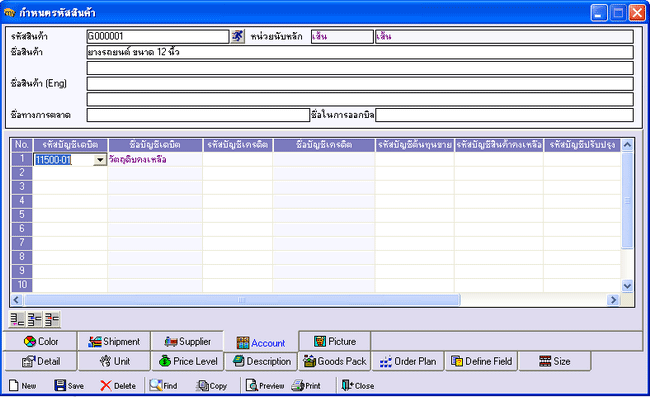Viewport: 650px width, 397px height.
Task: Open the Detail tab
Action: 41,361
